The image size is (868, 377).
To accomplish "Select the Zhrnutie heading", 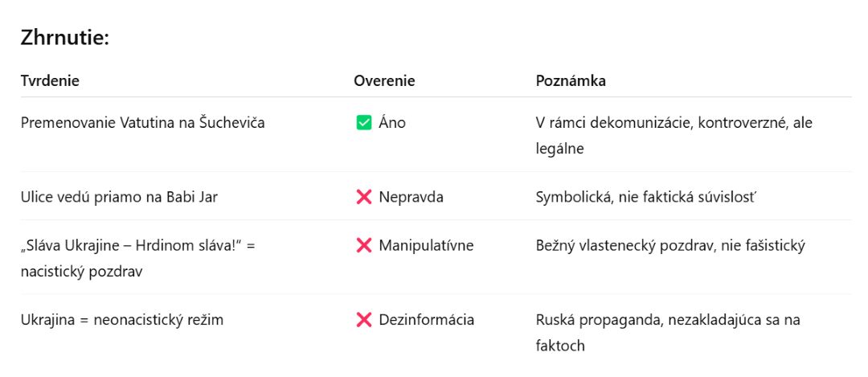I will click(x=65, y=38).
